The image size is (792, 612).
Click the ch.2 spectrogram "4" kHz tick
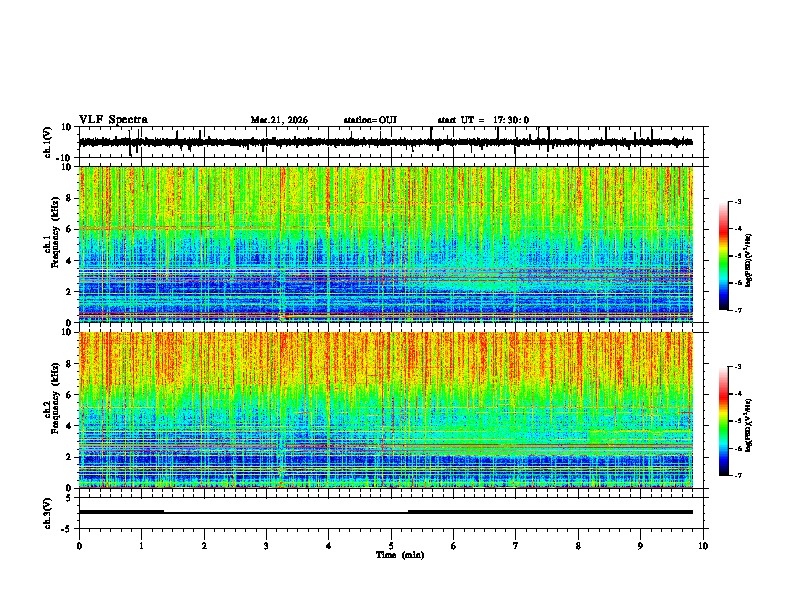(70, 426)
